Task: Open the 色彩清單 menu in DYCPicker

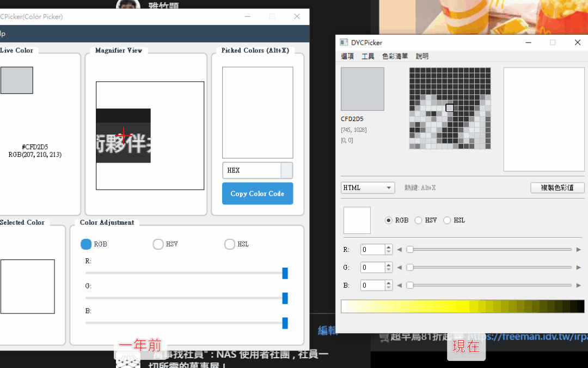Action: (x=395, y=56)
